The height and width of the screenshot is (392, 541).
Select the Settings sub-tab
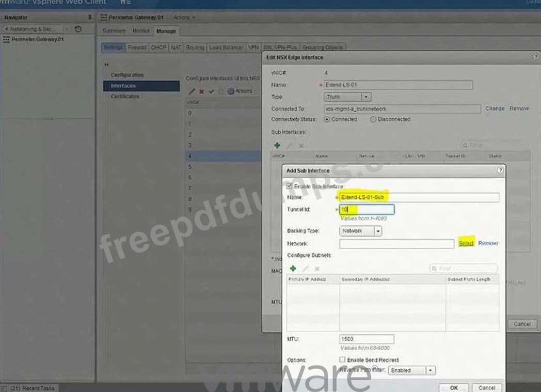pyautogui.click(x=113, y=48)
